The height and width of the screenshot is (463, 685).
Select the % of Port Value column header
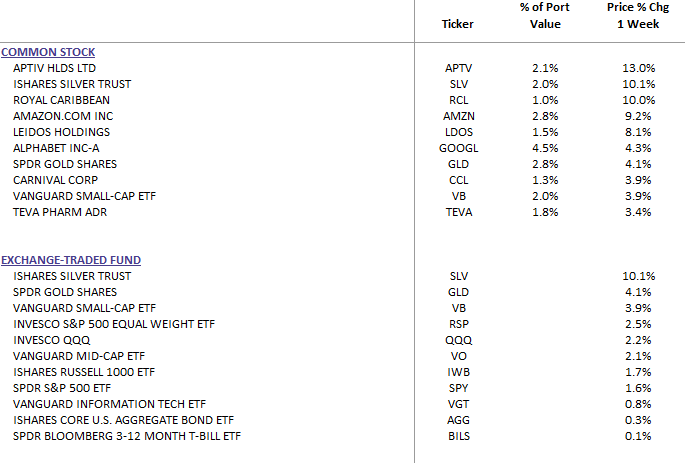click(545, 16)
